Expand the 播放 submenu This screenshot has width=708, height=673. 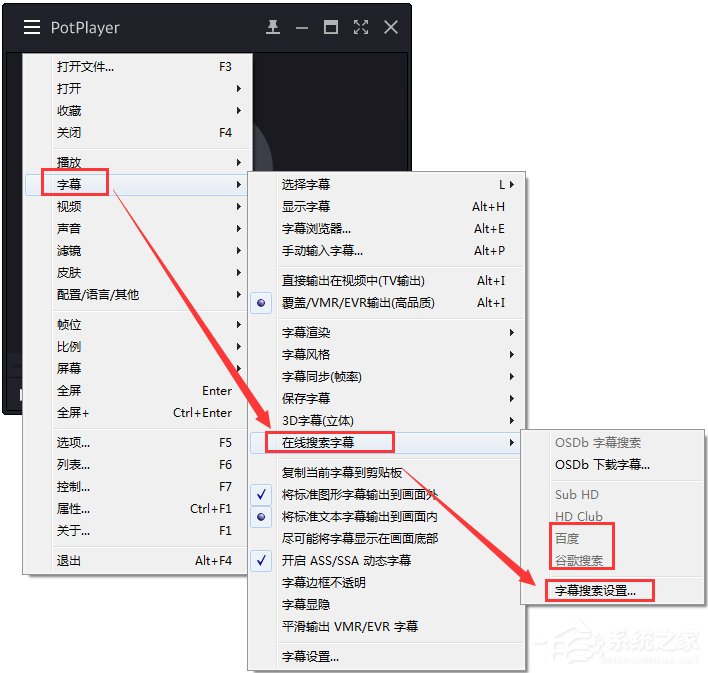point(136,162)
